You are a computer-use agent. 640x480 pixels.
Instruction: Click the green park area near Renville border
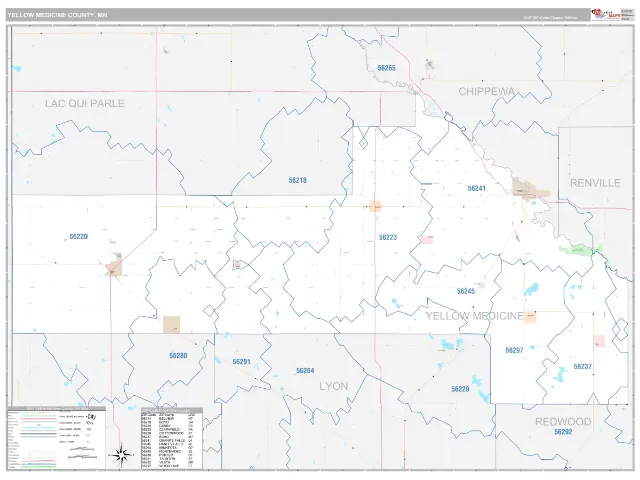581,249
